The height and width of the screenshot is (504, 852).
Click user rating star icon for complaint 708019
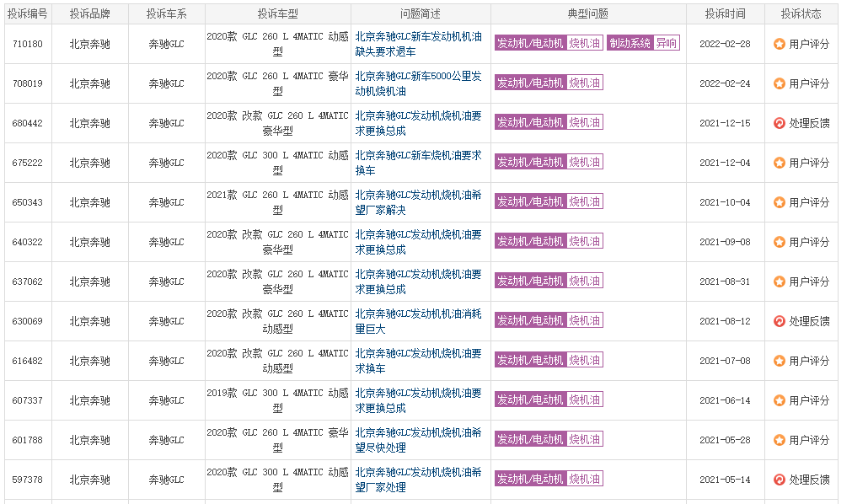click(780, 83)
